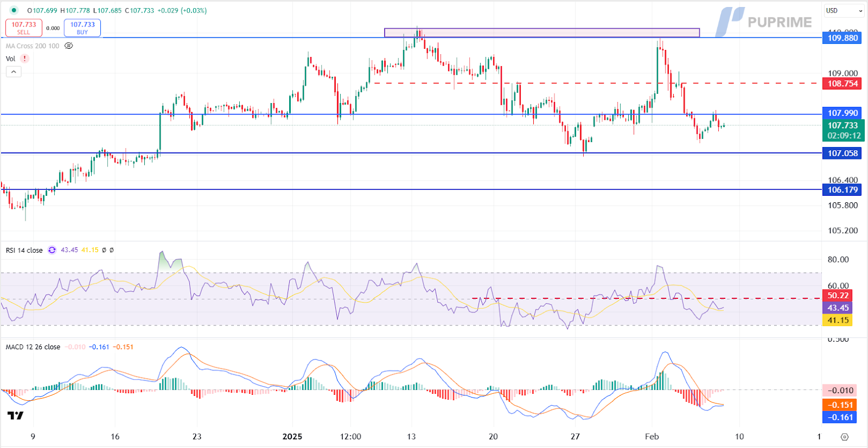
Task: Select the RSI 14 close legend
Action: (24, 250)
